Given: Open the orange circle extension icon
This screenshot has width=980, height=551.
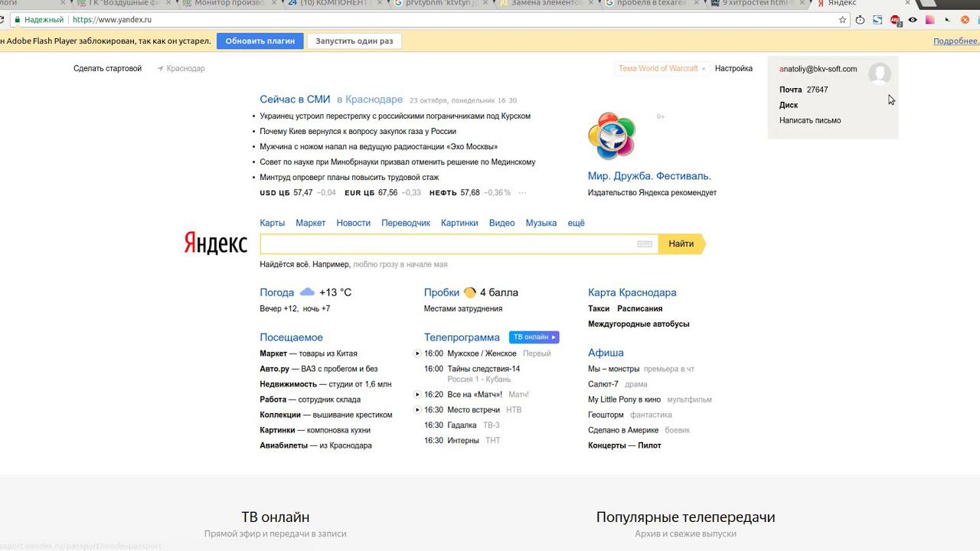Looking at the screenshot, I should (x=965, y=20).
